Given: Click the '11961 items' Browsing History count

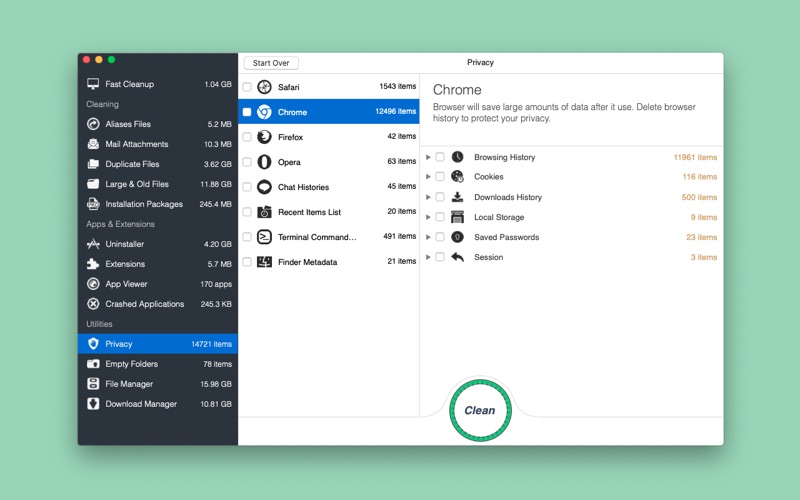Looking at the screenshot, I should (x=695, y=157).
